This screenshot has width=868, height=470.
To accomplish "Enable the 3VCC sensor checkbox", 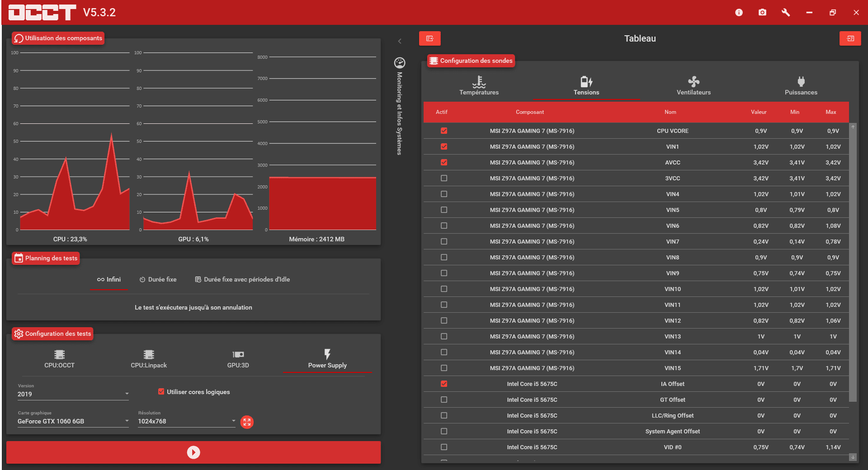I will click(x=444, y=178).
